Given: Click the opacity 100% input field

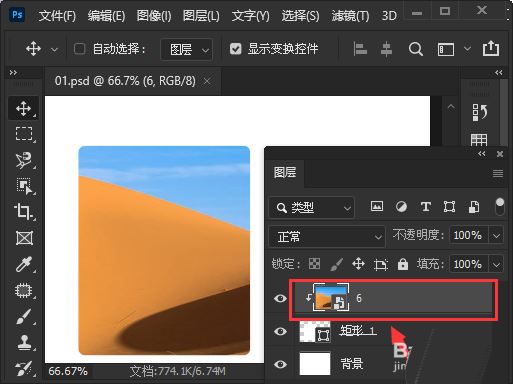Looking at the screenshot, I should pyautogui.click(x=468, y=236).
